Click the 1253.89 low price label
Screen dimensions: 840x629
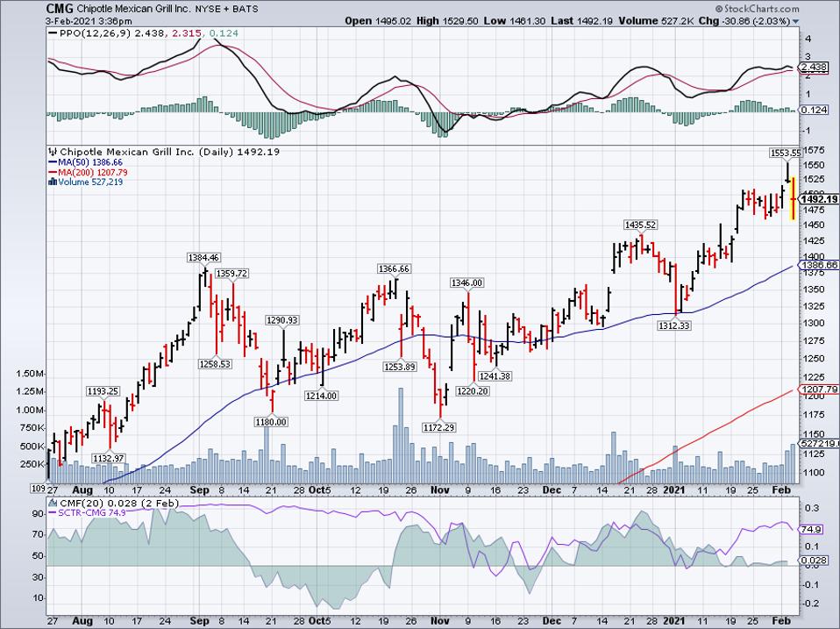pyautogui.click(x=400, y=367)
